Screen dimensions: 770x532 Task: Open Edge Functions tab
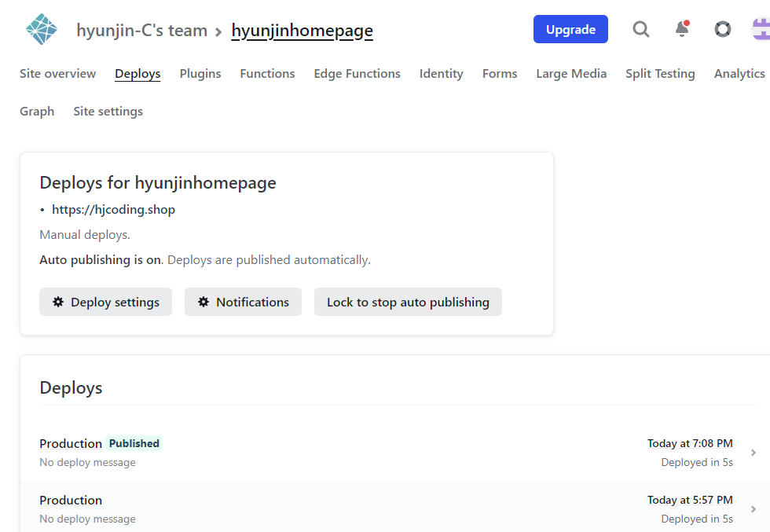tap(357, 74)
